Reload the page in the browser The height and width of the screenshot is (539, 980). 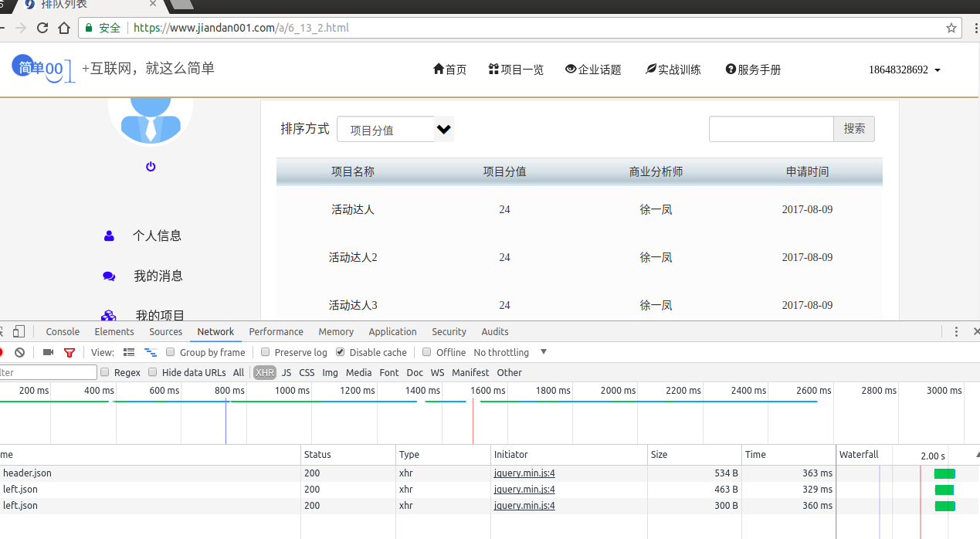click(42, 28)
